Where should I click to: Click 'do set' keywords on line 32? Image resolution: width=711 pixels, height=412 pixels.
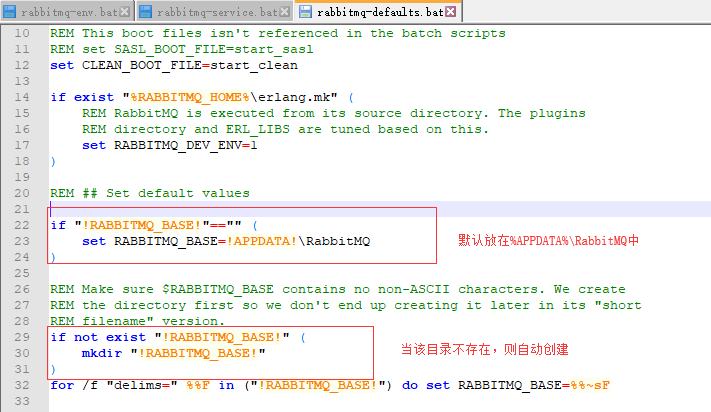tap(426, 385)
